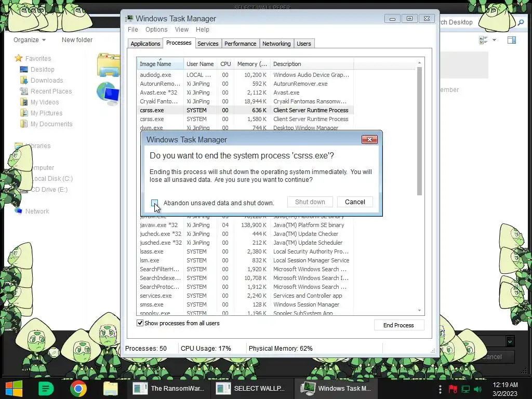The width and height of the screenshot is (532, 399).
Task: Click New folder in the Explorer window
Action: (77, 39)
